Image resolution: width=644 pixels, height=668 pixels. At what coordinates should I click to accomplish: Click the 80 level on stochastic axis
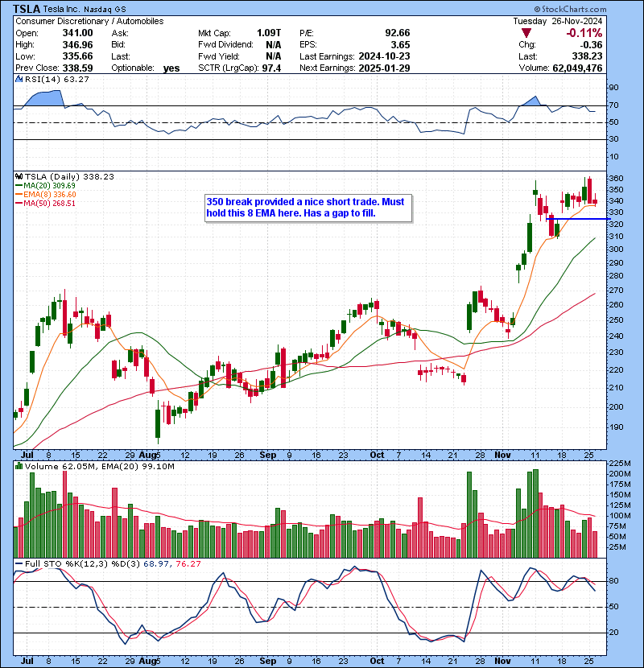(x=613, y=580)
